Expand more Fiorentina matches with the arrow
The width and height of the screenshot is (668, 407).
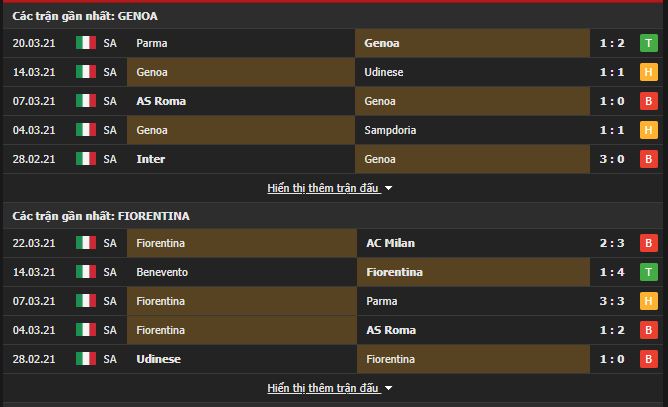(389, 388)
